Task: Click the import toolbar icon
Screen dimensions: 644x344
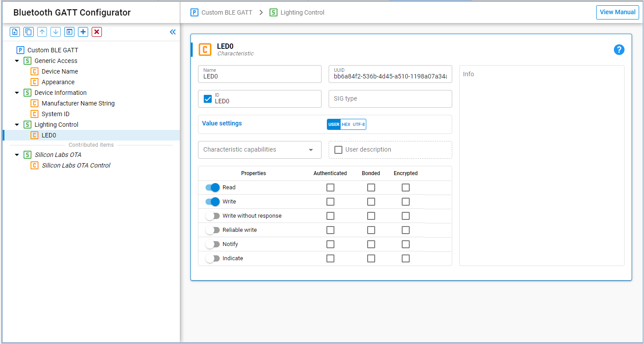Action: 69,32
